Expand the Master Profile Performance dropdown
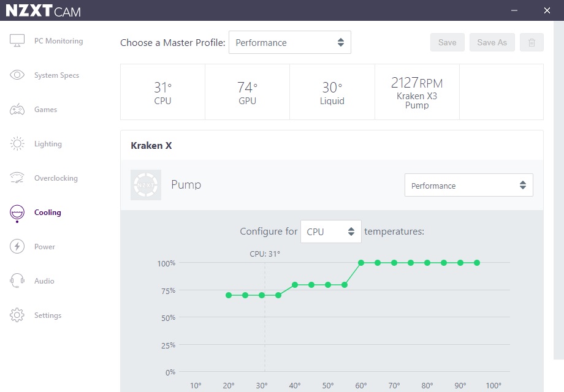This screenshot has height=392, width=564. (x=290, y=42)
